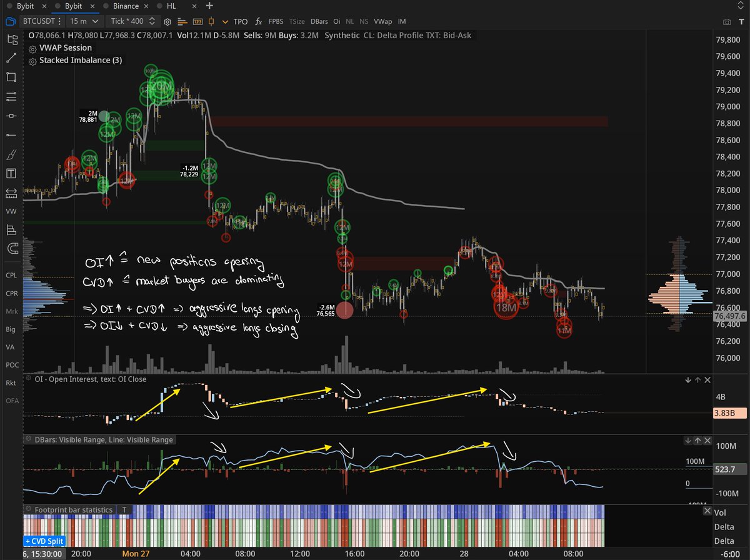750x560 pixels.
Task: Select the horizontal level marker tool
Action: click(x=12, y=116)
